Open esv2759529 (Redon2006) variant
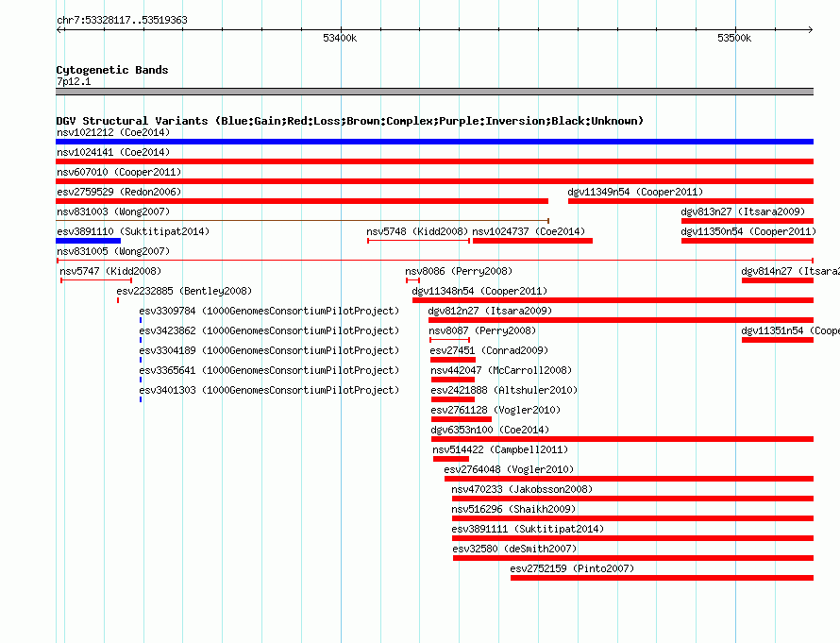 coord(119,192)
